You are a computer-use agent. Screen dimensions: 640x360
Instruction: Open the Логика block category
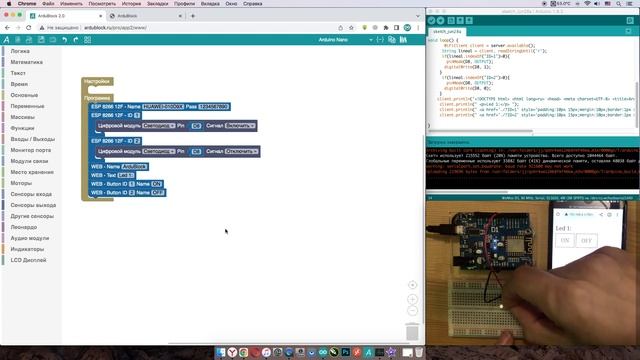tap(20, 51)
